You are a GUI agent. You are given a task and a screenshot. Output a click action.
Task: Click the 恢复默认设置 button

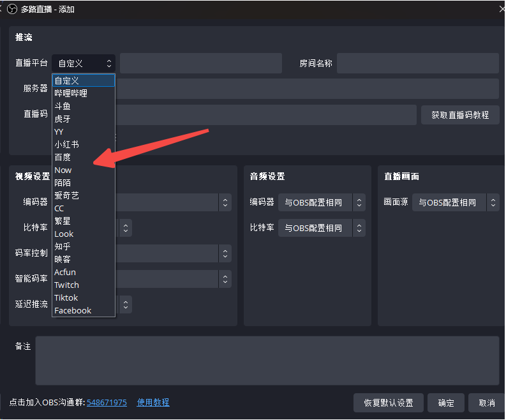coord(389,403)
